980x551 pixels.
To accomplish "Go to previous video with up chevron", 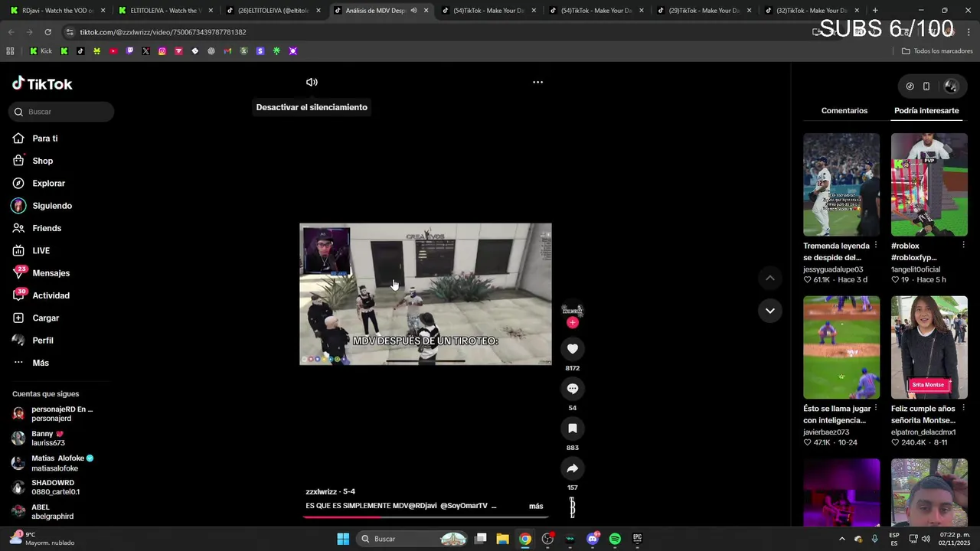I will pos(769,278).
